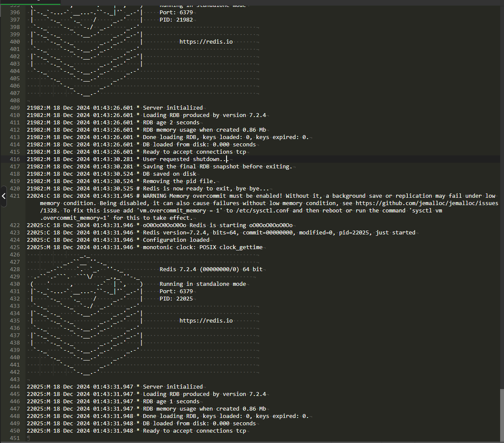Click the https://redis.io link on line 435

206,321
